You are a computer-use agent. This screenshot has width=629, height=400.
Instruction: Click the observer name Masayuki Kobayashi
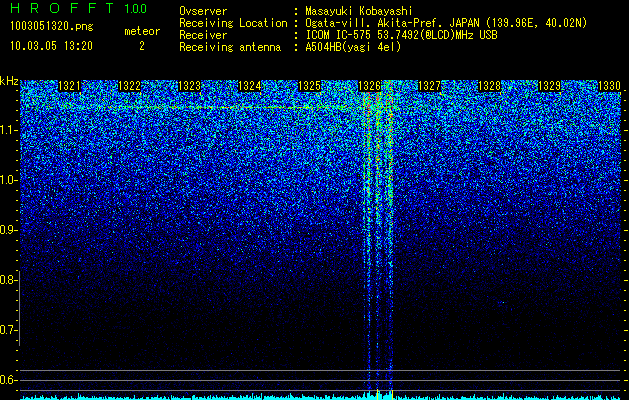click(x=359, y=12)
